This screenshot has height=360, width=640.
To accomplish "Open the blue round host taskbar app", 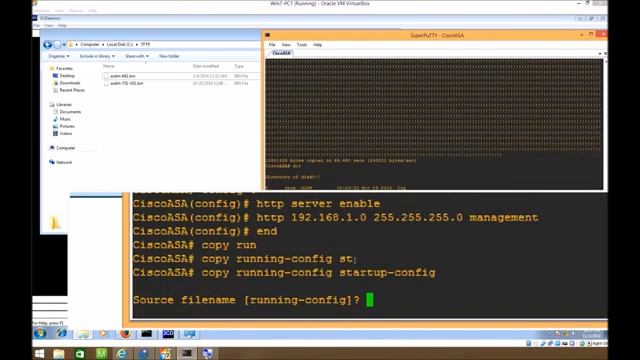I will tap(143, 353).
